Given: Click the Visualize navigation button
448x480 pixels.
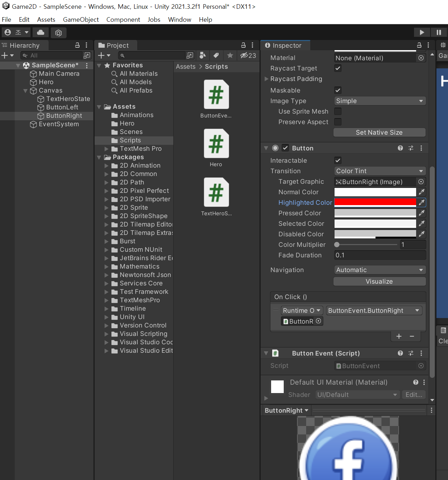Looking at the screenshot, I should (379, 281).
